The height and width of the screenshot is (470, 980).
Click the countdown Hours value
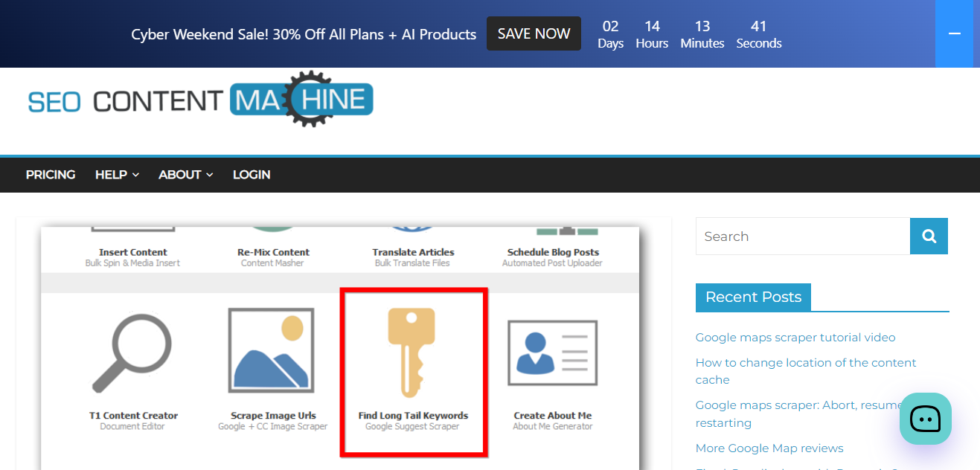click(x=652, y=27)
